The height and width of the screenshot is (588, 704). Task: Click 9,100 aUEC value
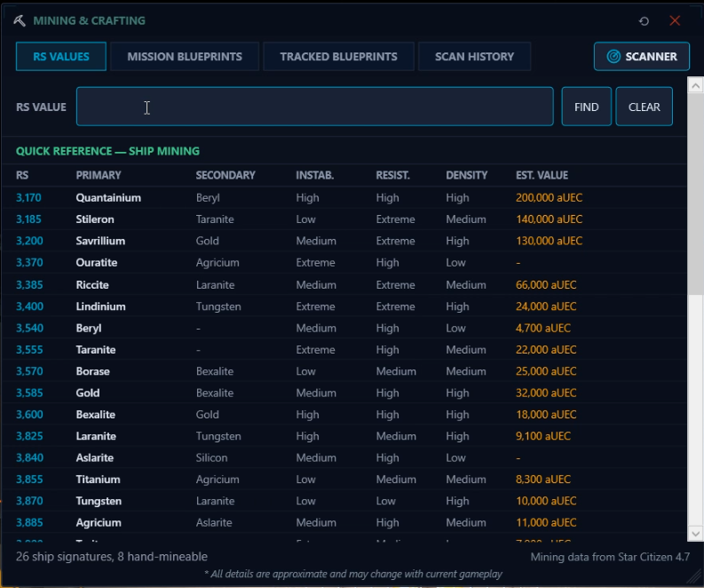pyautogui.click(x=543, y=436)
